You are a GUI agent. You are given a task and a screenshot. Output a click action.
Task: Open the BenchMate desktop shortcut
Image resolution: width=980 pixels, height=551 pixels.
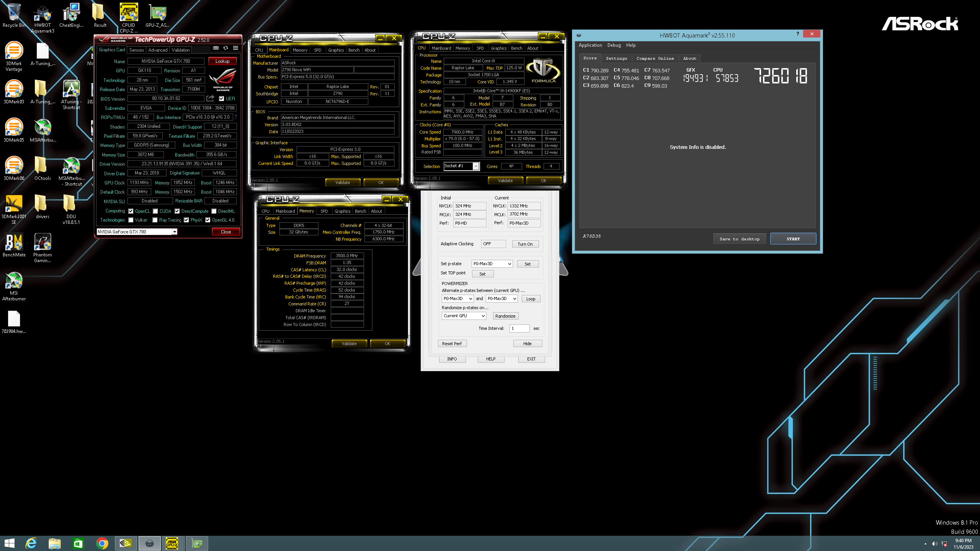(14, 245)
